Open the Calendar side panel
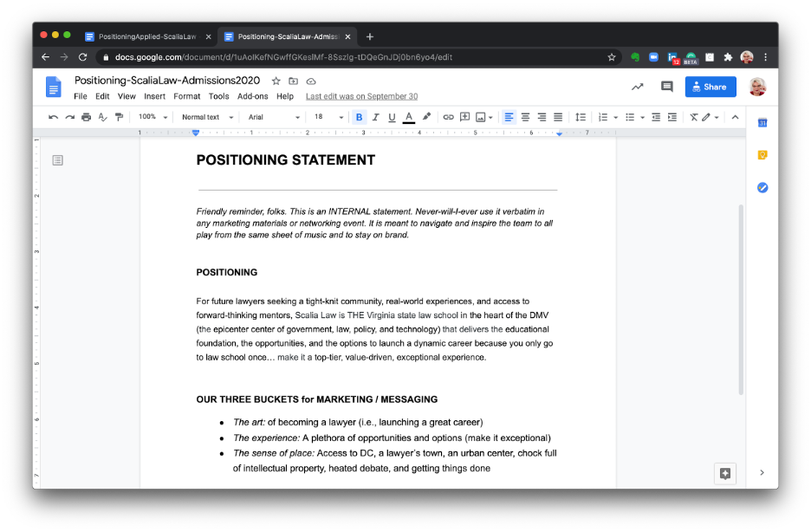The image size is (811, 532). (762, 123)
